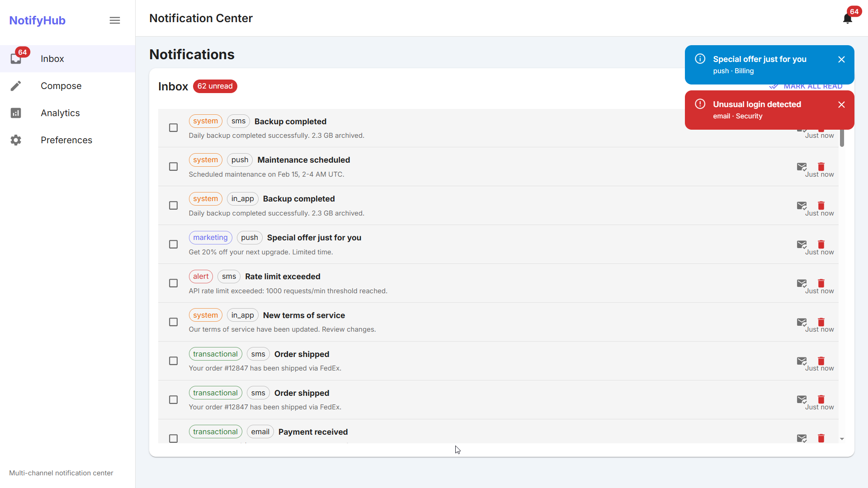
Task: Delete the Maintenance scheduled notification
Action: click(x=821, y=167)
